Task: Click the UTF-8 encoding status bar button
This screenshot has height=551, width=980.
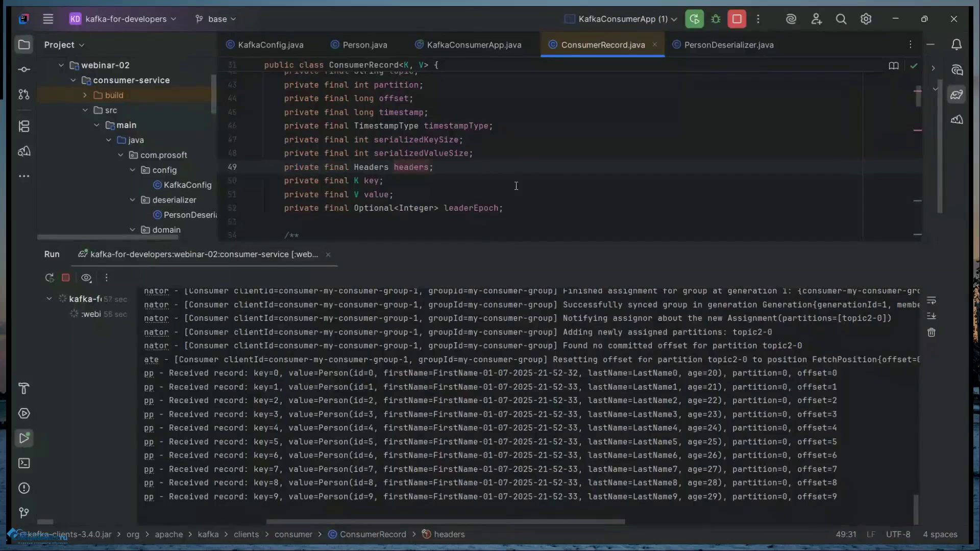Action: pos(898,534)
